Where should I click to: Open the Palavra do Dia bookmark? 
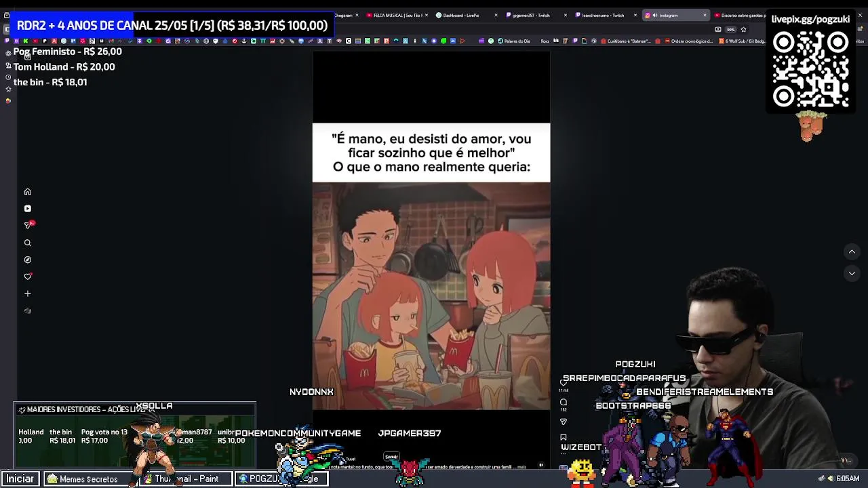pyautogui.click(x=513, y=41)
